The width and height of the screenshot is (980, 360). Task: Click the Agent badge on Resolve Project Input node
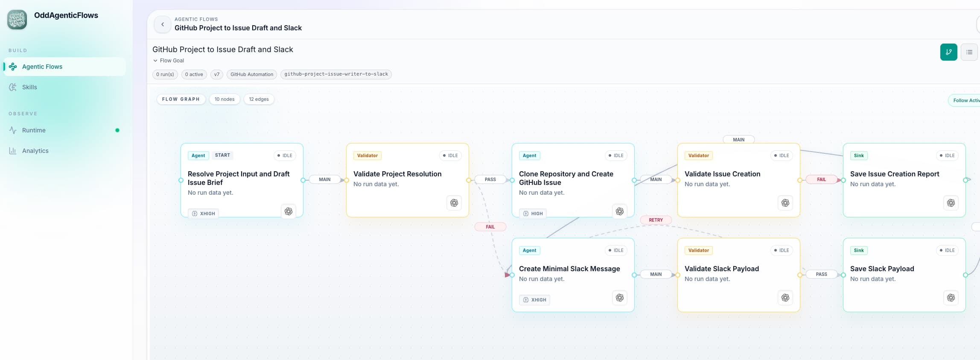pos(198,155)
